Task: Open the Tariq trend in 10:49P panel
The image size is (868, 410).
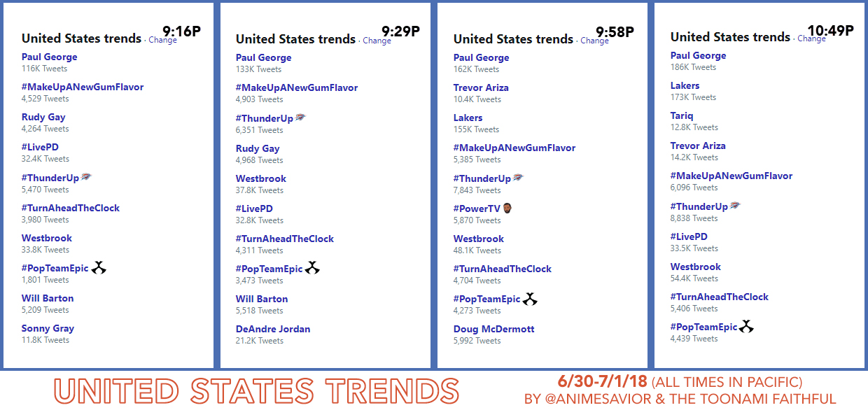Action: pyautogui.click(x=682, y=115)
